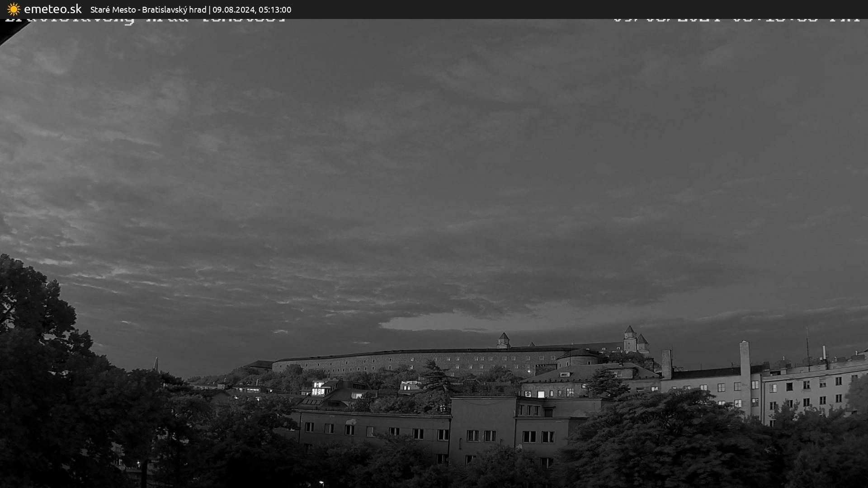Click the Staré Mesto - Bratislavský hrad title
Screen dimensions: 868x488
pos(148,9)
